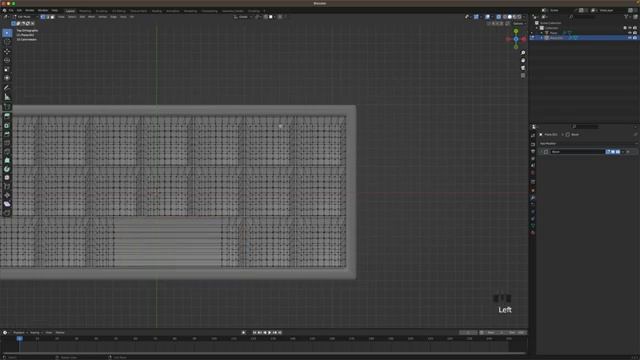Image resolution: width=640 pixels, height=360 pixels.
Task: Click green Y axis on navigation gizmo
Action: pos(516,31)
